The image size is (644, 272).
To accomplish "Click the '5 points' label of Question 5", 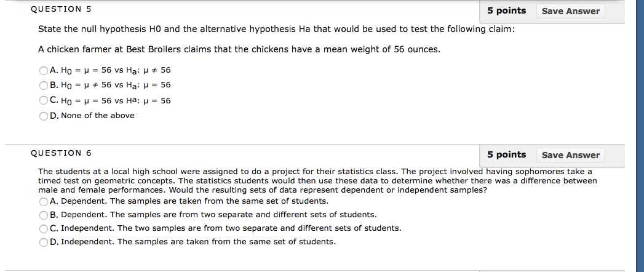I will tap(506, 10).
